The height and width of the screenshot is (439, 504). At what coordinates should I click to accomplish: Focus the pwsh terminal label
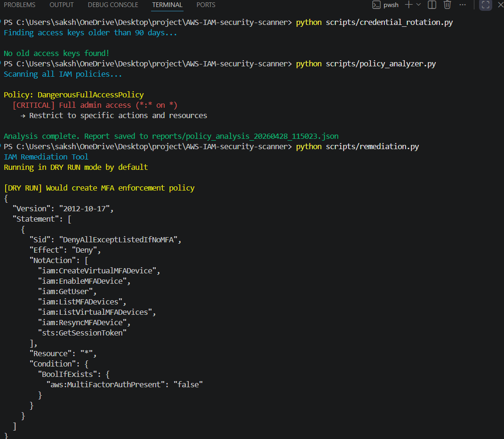click(x=391, y=5)
